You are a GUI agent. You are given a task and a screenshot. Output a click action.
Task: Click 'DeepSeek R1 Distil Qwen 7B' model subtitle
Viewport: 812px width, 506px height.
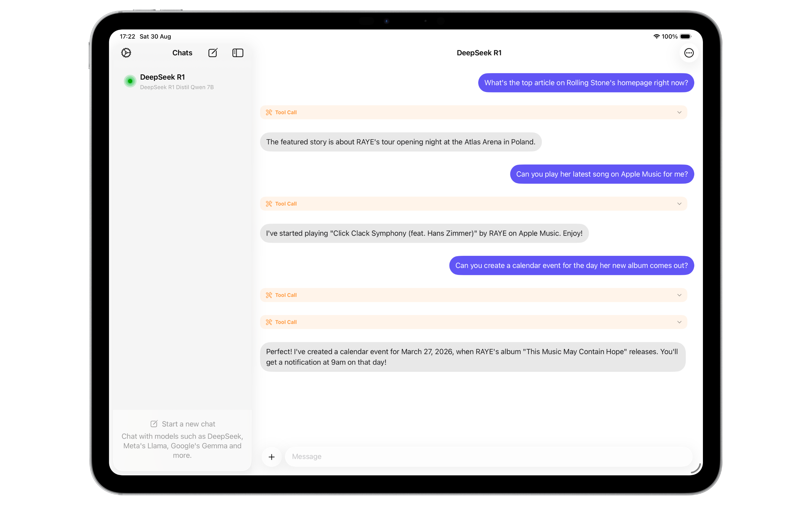[177, 87]
